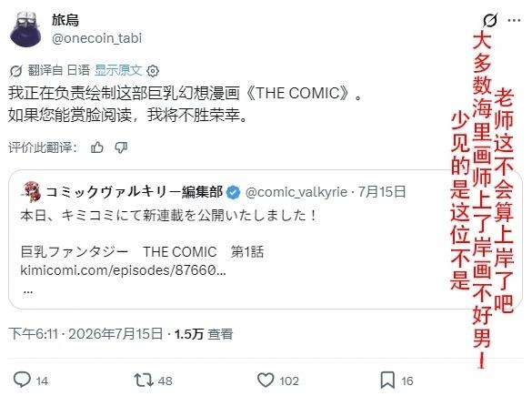Click the Grok icon at top right

coord(490,20)
